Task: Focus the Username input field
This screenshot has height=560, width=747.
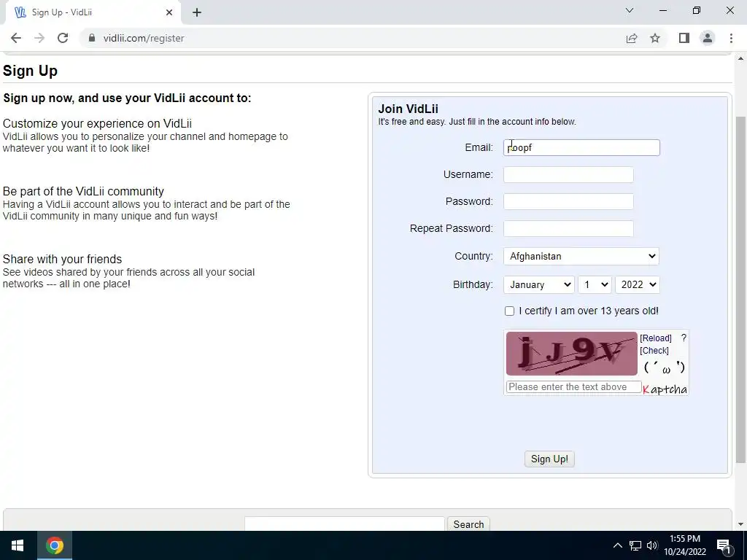Action: [x=568, y=175]
